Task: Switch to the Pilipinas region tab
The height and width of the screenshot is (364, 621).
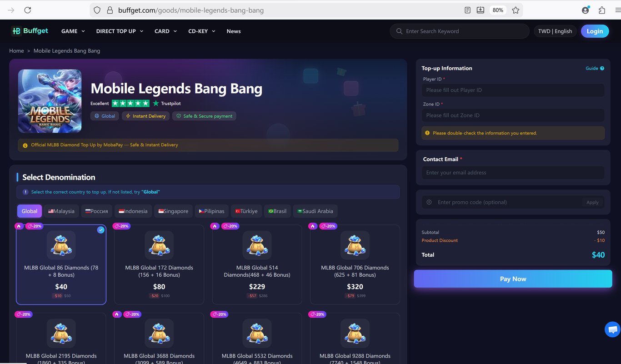Action: 212,211
